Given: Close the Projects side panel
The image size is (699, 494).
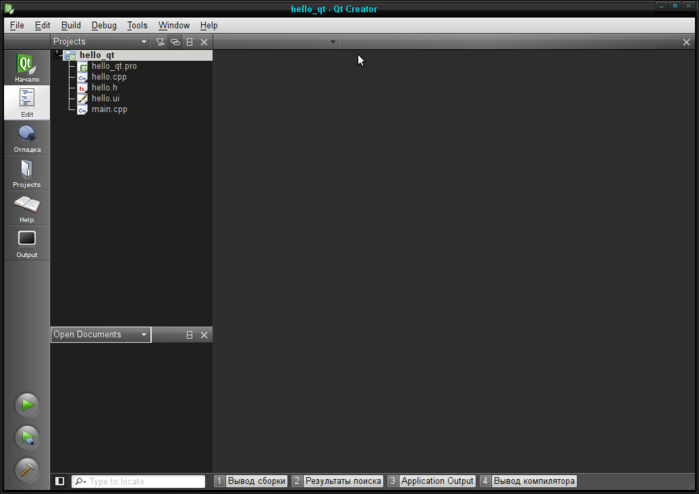Looking at the screenshot, I should click(204, 42).
